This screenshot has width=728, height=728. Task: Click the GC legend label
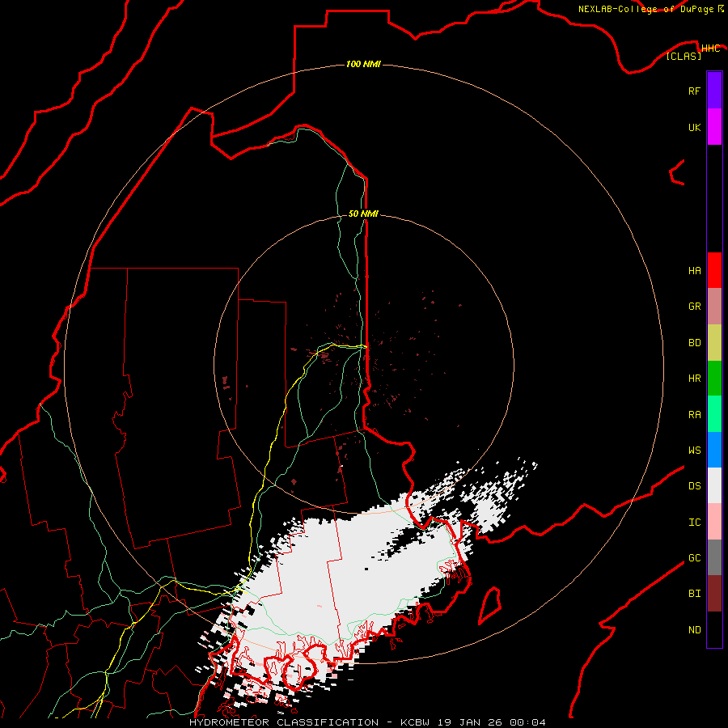tap(694, 558)
